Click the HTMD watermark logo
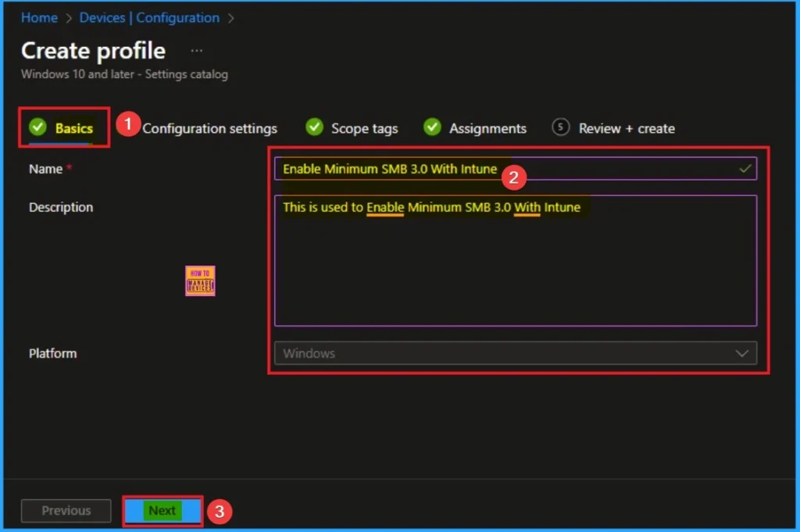 (x=200, y=281)
